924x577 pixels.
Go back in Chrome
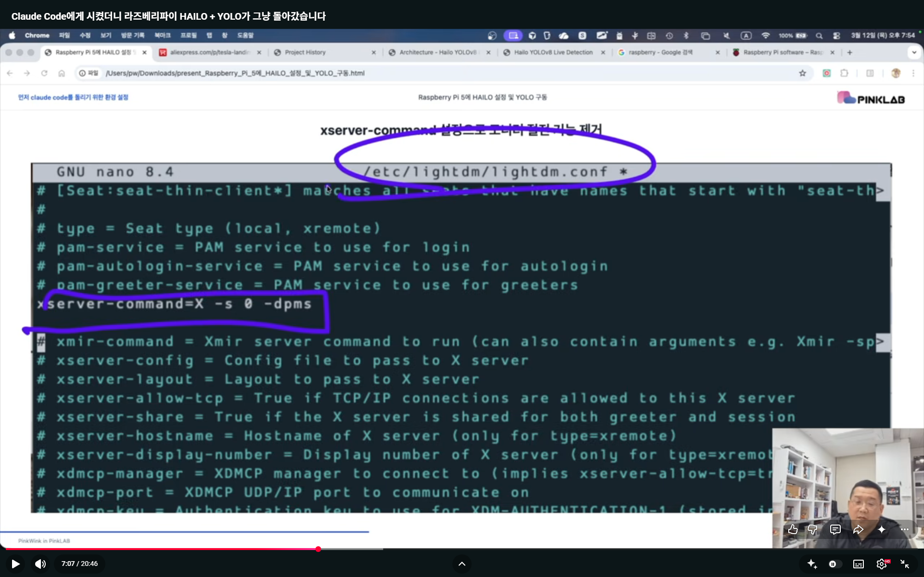(10, 73)
